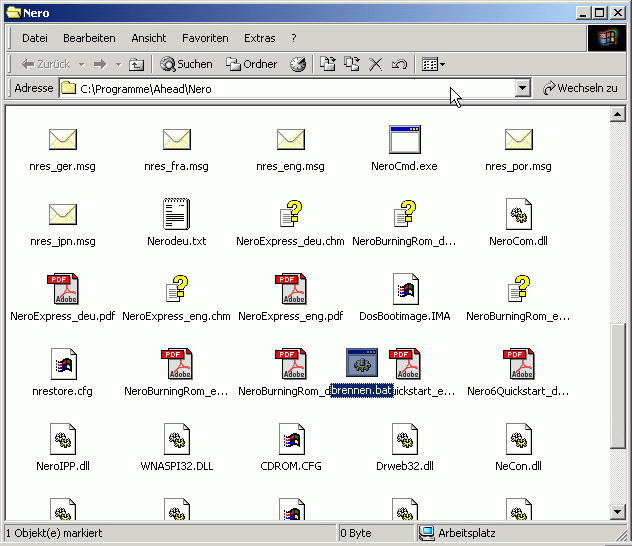Select the NeroExpress_eng.pdf Adobe icon
Viewport: 632px width, 546px height.
click(291, 289)
